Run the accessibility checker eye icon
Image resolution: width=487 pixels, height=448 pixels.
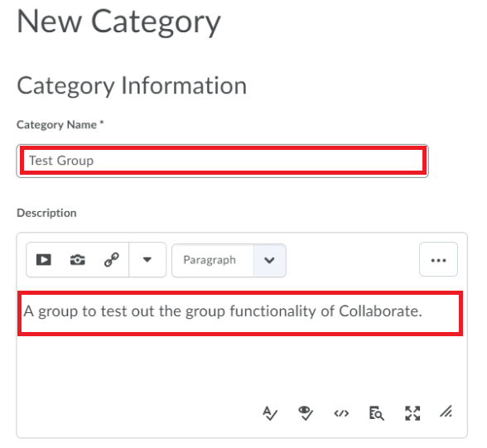306,413
